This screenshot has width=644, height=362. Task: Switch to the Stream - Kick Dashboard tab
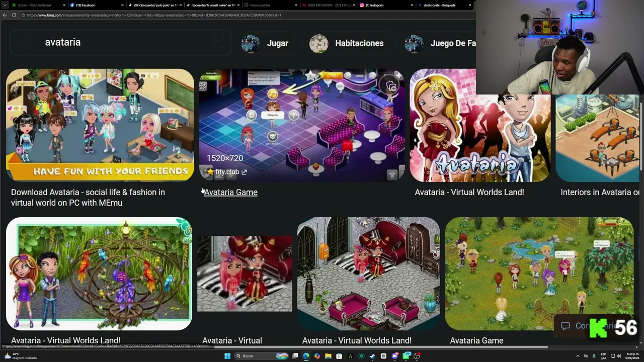[x=37, y=5]
